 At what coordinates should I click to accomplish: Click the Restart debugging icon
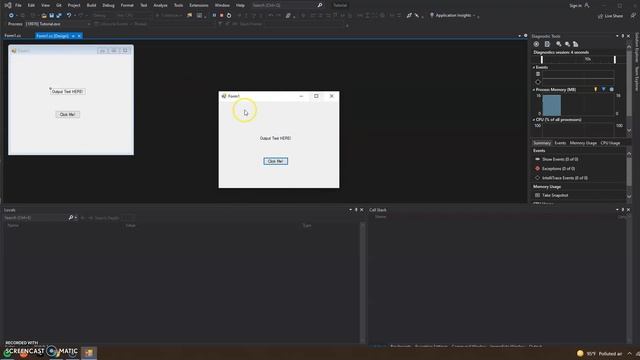(x=229, y=16)
